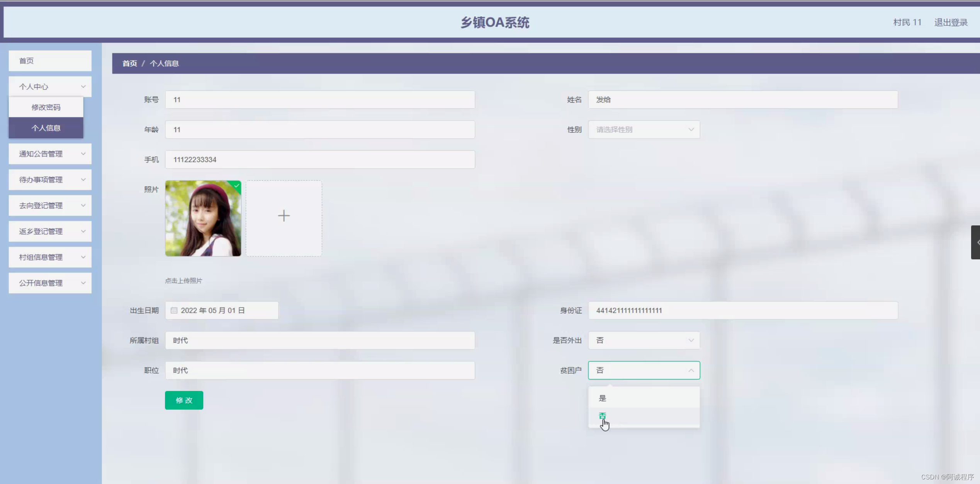Expand the 去向登记管理 sidebar section

tap(49, 205)
